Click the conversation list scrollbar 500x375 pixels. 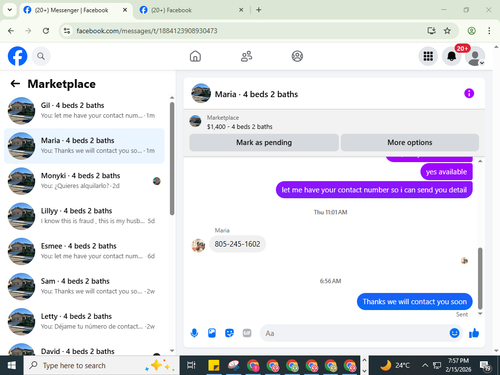172,158
